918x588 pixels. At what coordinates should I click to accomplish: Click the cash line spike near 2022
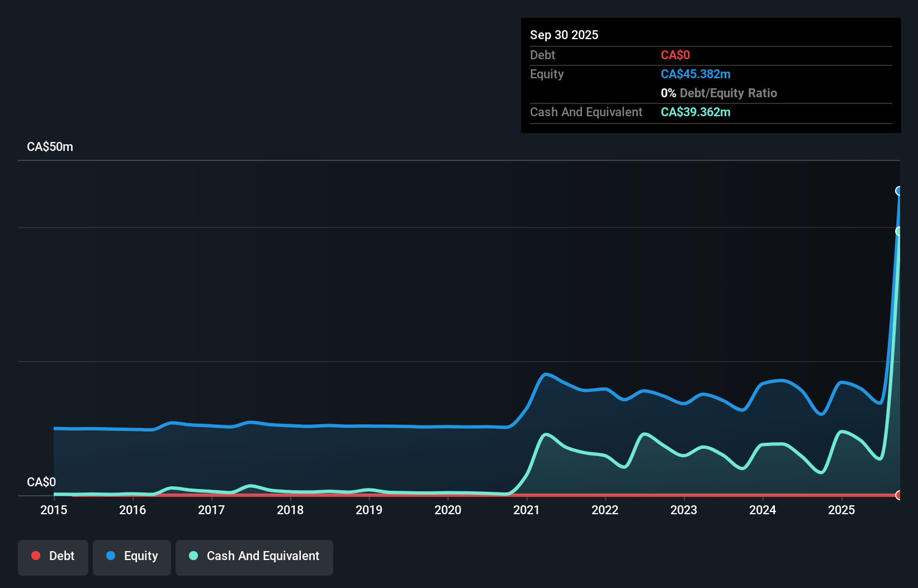coord(647,434)
